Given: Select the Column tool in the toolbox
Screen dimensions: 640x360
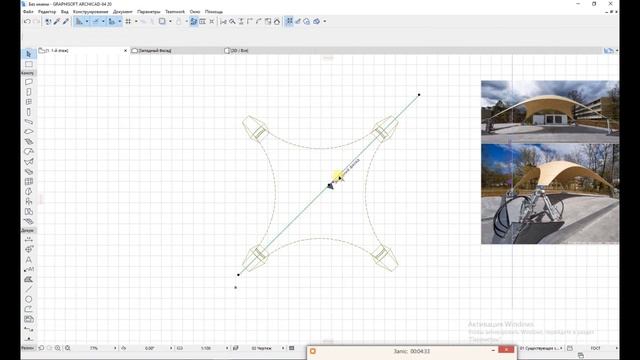Looking at the screenshot, I should point(29,112).
